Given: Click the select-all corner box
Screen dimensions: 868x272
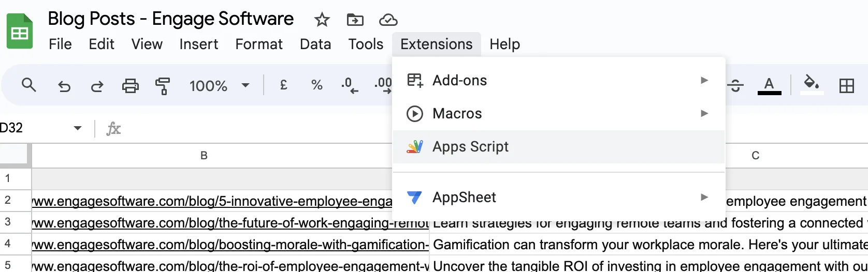Looking at the screenshot, I should [16, 156].
